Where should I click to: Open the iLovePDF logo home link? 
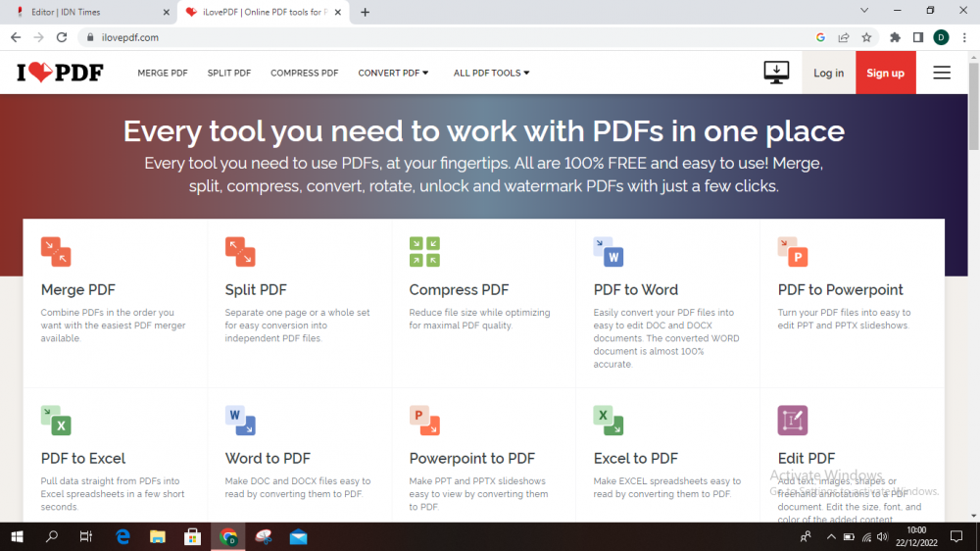click(60, 73)
